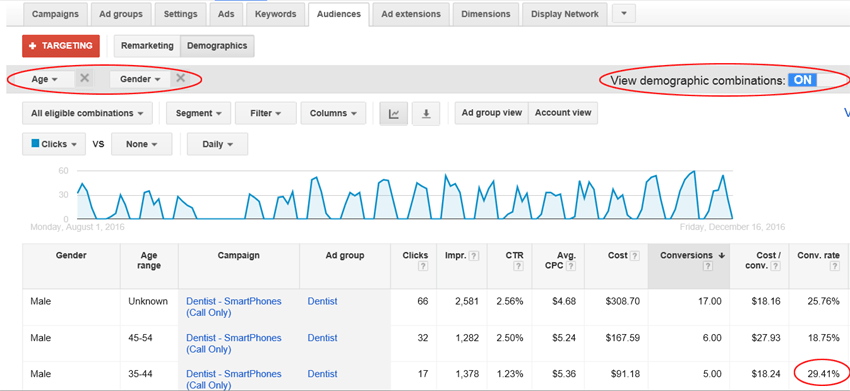
Task: Open help icon next to Cost column
Action: coord(634,255)
